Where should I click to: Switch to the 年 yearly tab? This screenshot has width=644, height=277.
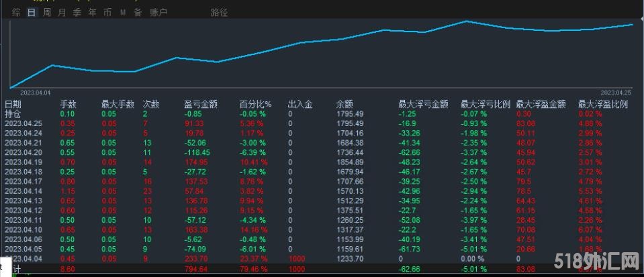pos(93,12)
